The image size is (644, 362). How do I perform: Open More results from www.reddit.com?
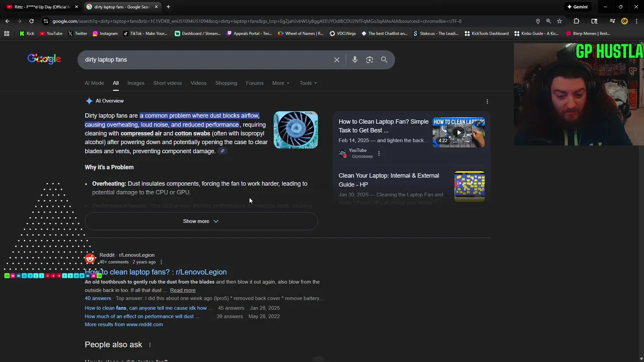124,325
